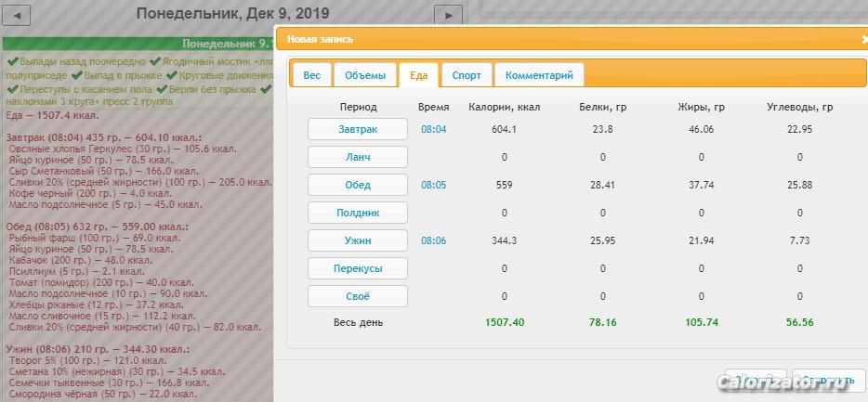Go to next day with right arrow
The height and width of the screenshot is (402, 868).
click(448, 16)
